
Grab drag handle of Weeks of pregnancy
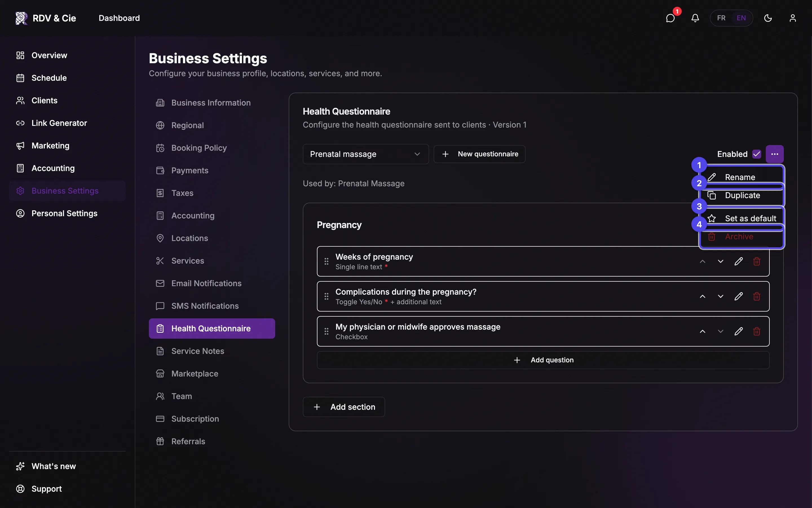click(x=326, y=261)
